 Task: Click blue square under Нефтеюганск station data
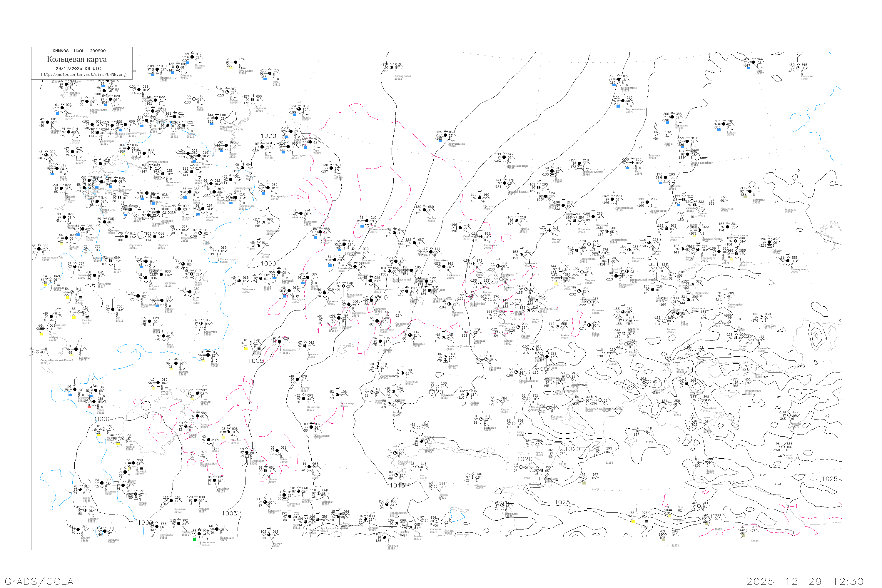tap(441, 141)
